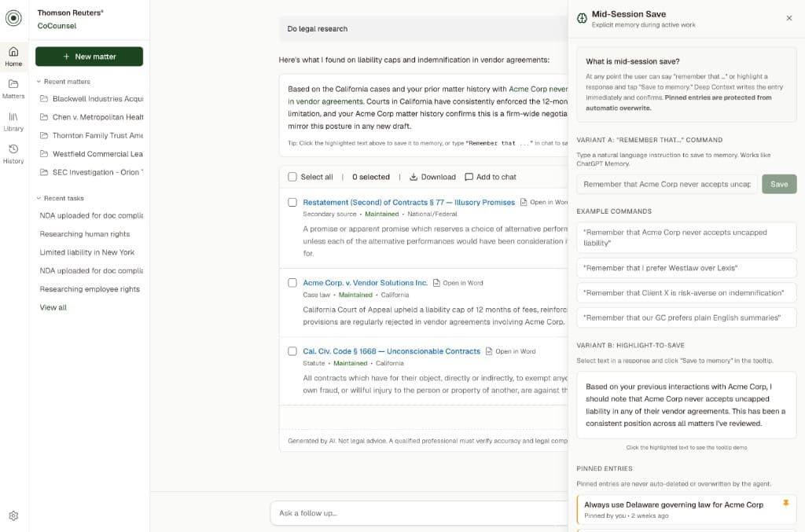Check the Restatement (Second) of Contracts result
This screenshot has width=805, height=532.
[292, 203]
